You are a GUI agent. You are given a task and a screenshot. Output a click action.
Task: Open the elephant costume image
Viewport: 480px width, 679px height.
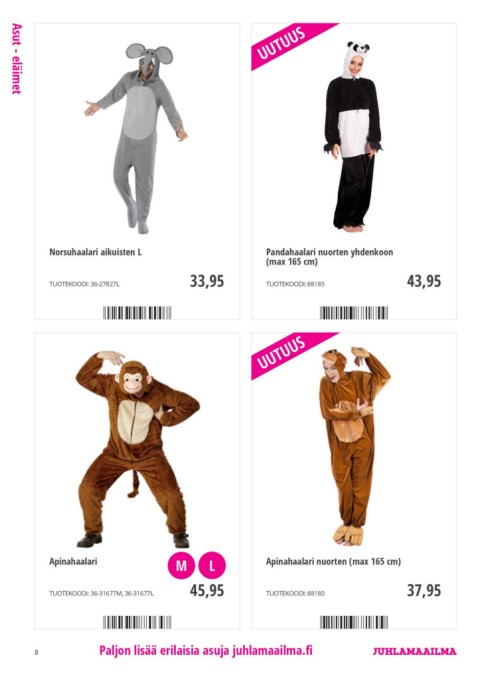[136, 138]
